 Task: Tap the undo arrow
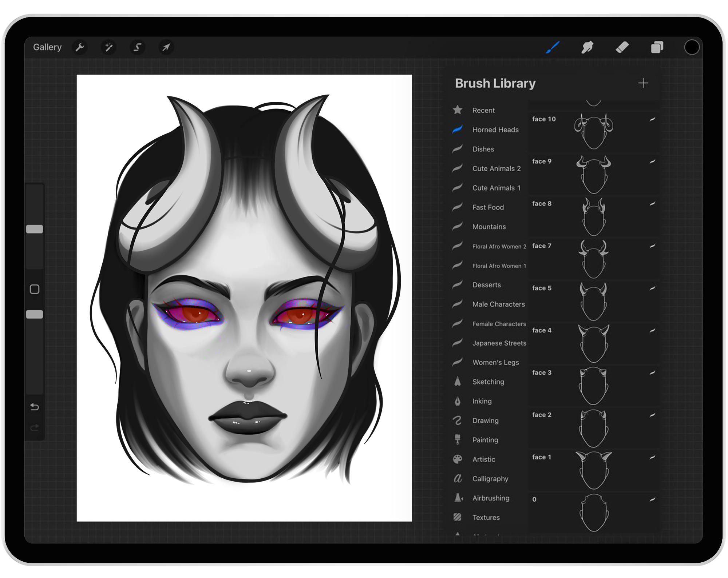35,407
